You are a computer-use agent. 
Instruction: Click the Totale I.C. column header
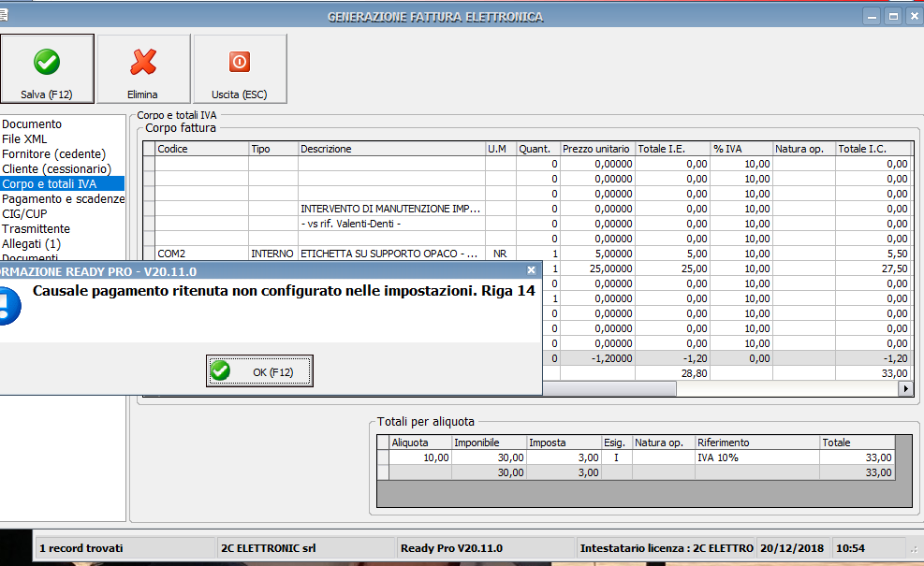pyautogui.click(x=874, y=149)
